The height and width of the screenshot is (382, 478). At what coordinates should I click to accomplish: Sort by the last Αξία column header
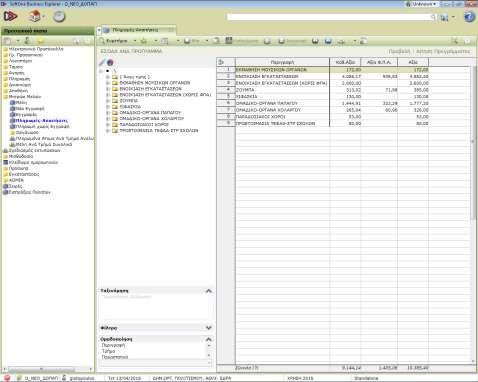413,62
